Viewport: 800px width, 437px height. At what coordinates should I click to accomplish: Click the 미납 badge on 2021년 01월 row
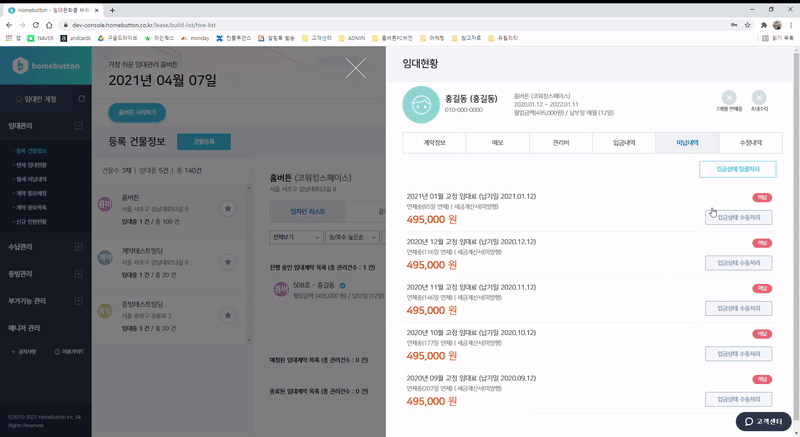(762, 197)
